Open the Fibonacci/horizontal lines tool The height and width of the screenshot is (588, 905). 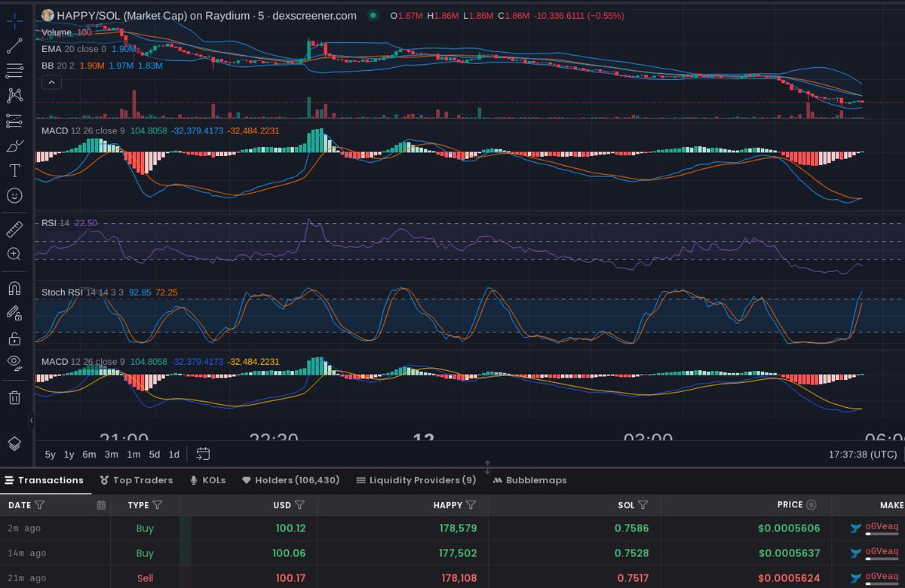tap(14, 71)
